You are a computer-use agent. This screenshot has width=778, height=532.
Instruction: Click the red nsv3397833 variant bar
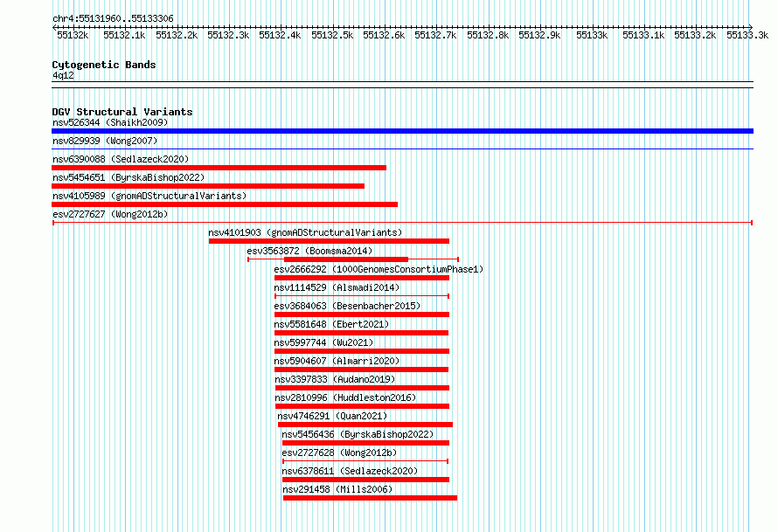362,388
